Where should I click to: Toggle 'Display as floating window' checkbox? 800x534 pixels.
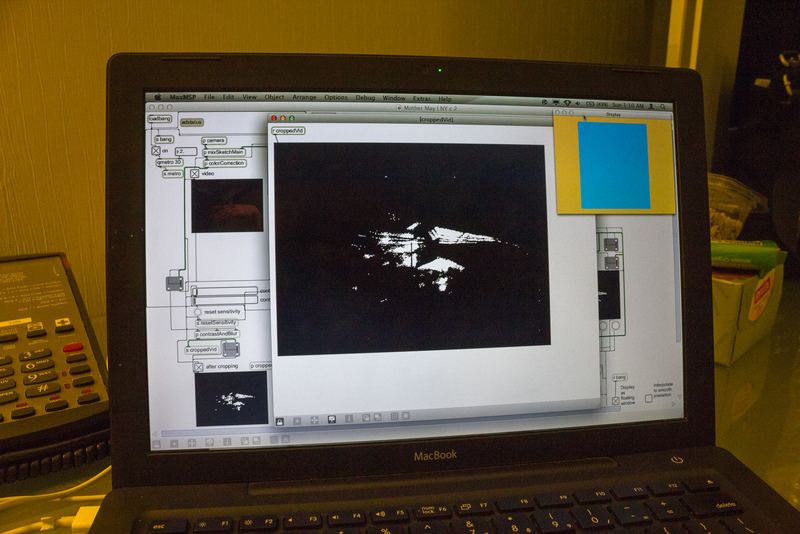pos(616,401)
